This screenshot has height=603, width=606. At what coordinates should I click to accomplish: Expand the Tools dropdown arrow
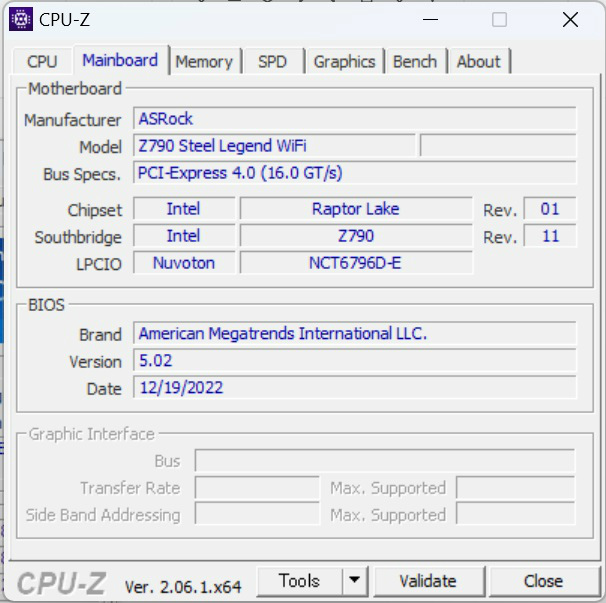click(354, 581)
